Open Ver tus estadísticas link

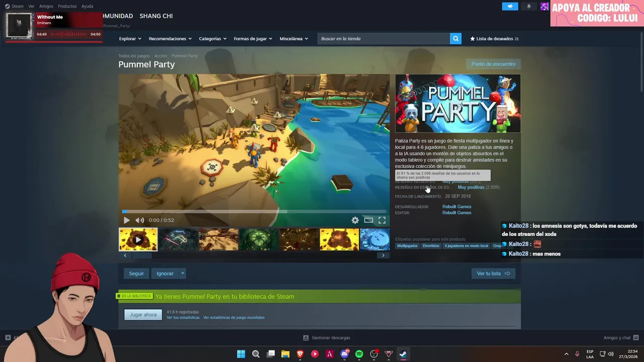tap(183, 318)
